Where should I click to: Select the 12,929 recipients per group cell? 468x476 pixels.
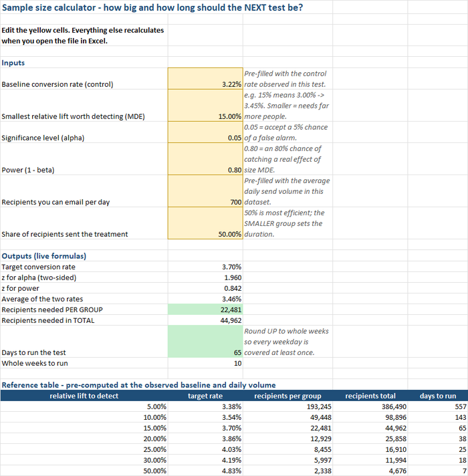pos(287,439)
